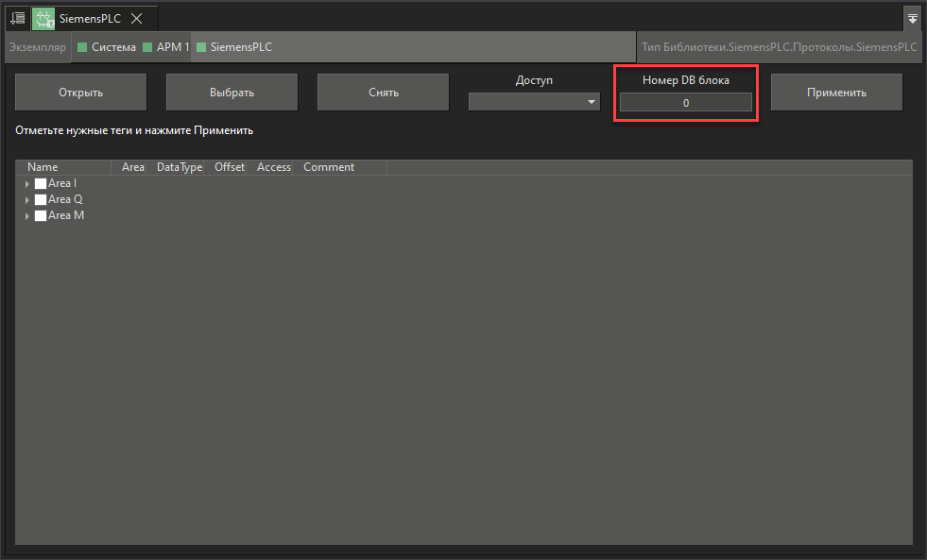Check the Area Q checkbox

(40, 199)
